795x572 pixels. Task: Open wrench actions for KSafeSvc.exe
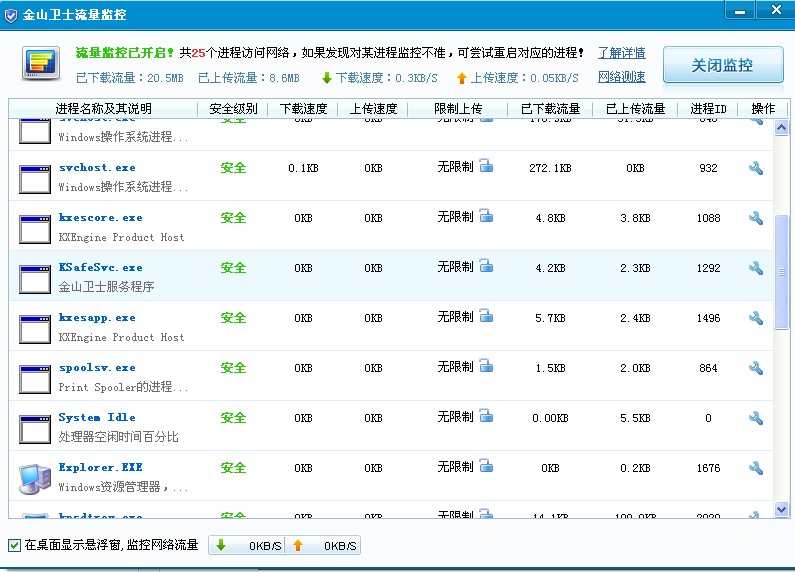click(x=756, y=268)
